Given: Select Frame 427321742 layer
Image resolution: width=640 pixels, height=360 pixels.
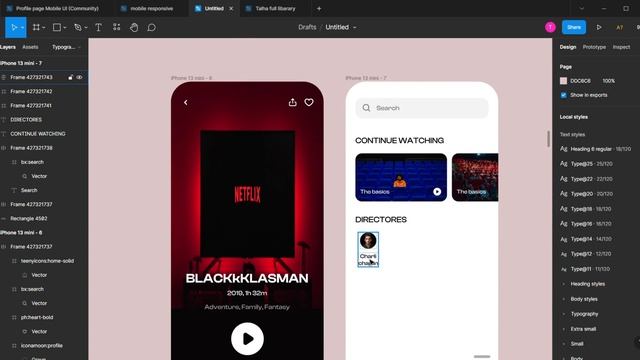Looking at the screenshot, I should [31, 91].
